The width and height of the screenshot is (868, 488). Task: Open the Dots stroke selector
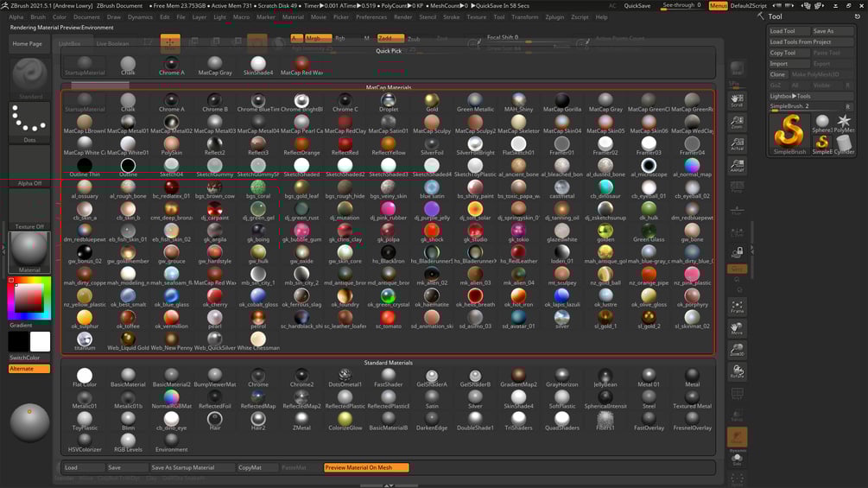coord(29,121)
